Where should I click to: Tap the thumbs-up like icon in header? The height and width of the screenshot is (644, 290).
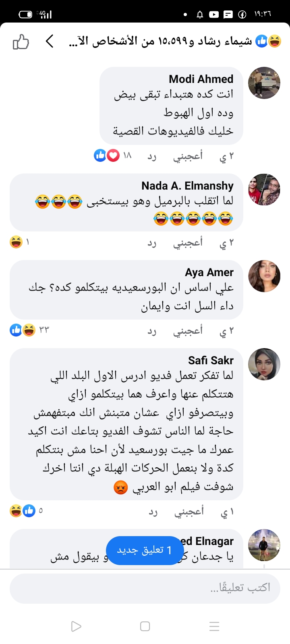click(x=21, y=41)
